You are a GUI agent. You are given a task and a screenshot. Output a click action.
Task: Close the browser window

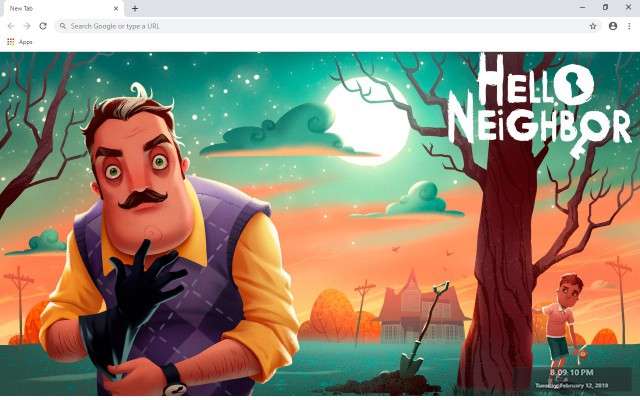pyautogui.click(x=628, y=7)
